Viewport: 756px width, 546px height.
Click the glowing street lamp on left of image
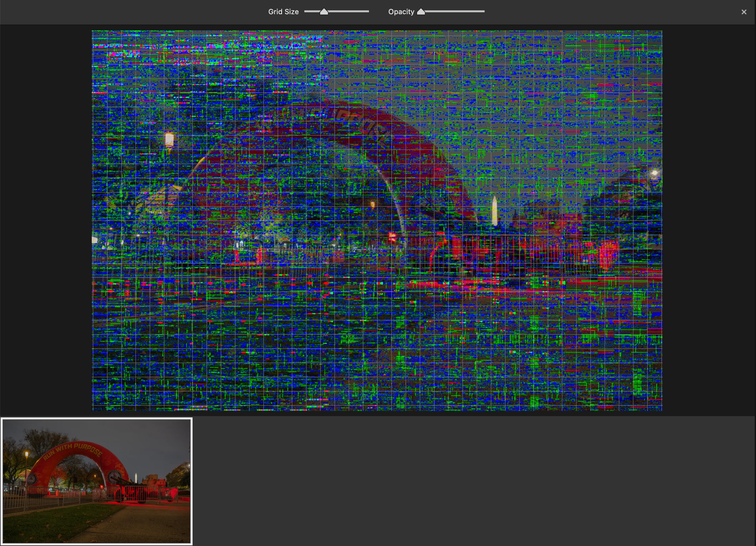[169, 139]
